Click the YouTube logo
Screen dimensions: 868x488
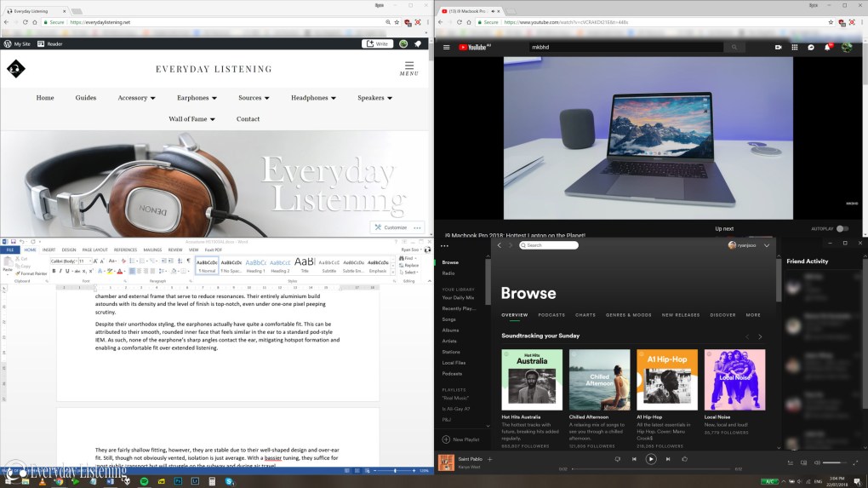click(x=474, y=47)
